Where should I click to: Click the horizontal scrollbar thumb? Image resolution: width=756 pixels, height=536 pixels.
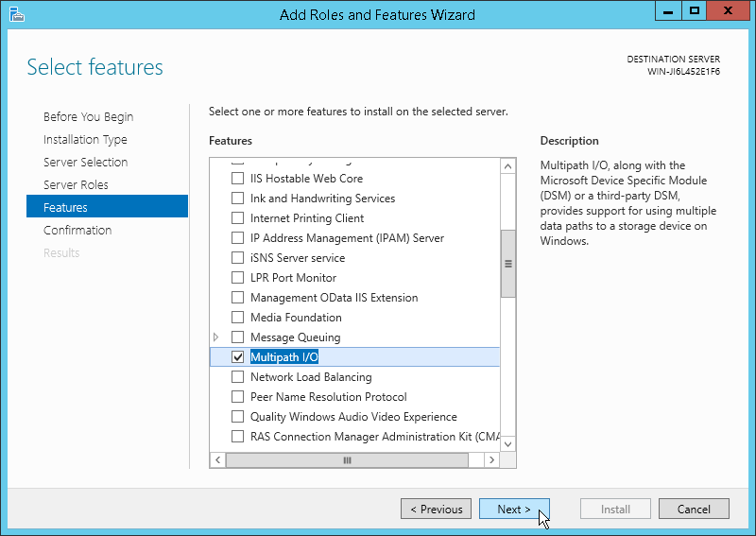pyautogui.click(x=347, y=459)
